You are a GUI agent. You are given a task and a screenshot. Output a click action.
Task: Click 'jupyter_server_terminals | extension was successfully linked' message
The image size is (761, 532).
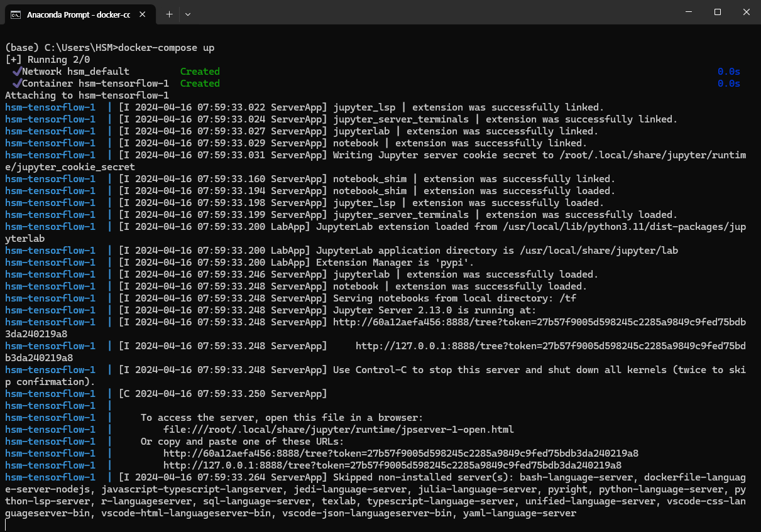(505, 119)
